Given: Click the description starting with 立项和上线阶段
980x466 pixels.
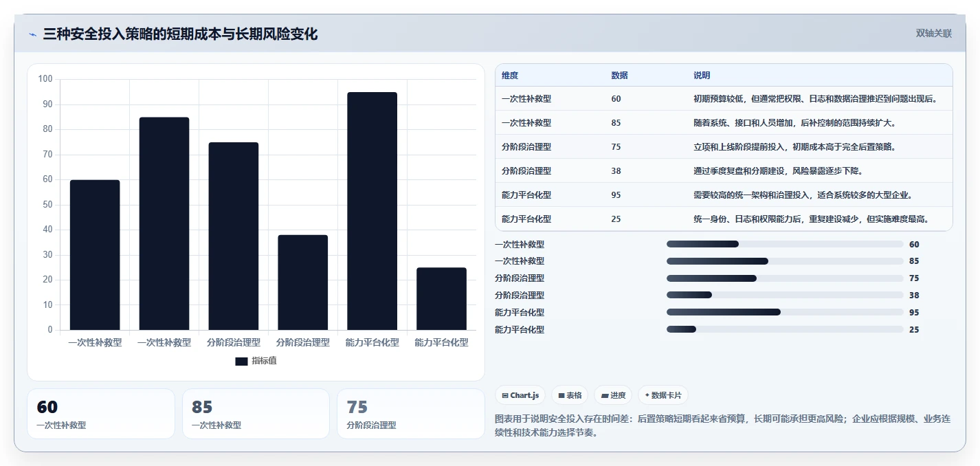Looking at the screenshot, I should click(794, 147).
